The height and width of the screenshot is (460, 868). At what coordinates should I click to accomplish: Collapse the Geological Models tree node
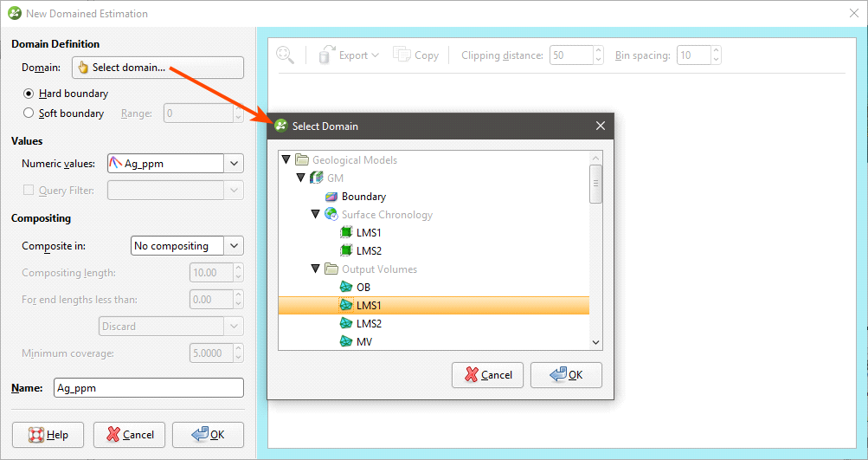coord(286,159)
